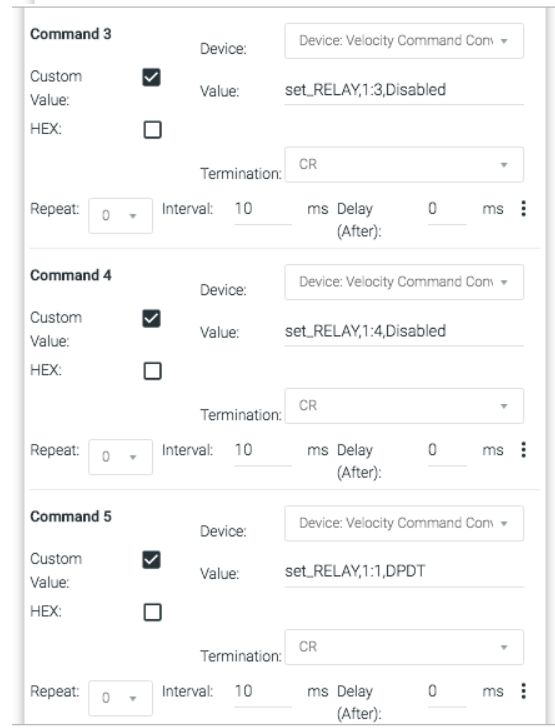Image resolution: width=555 pixels, height=728 pixels.
Task: Open Command 3 three-dot options menu
Action: 523,208
